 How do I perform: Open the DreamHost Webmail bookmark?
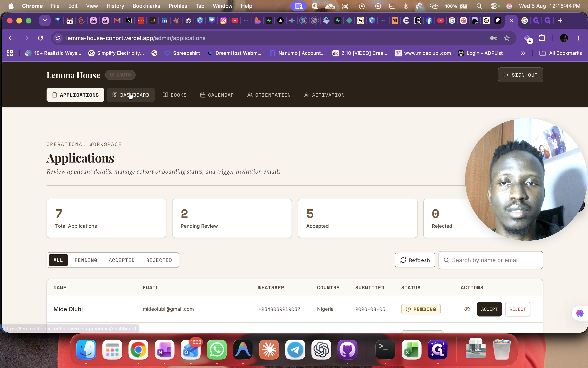pos(235,53)
